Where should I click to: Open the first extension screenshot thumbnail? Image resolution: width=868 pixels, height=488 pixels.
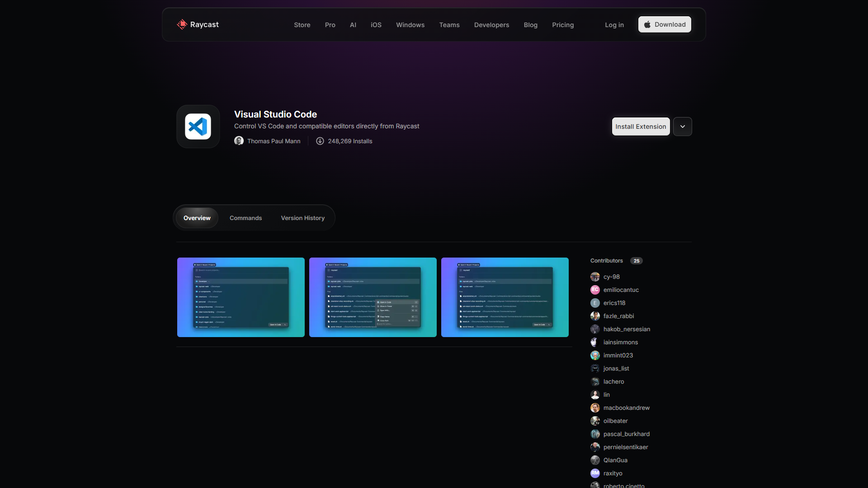click(x=241, y=297)
